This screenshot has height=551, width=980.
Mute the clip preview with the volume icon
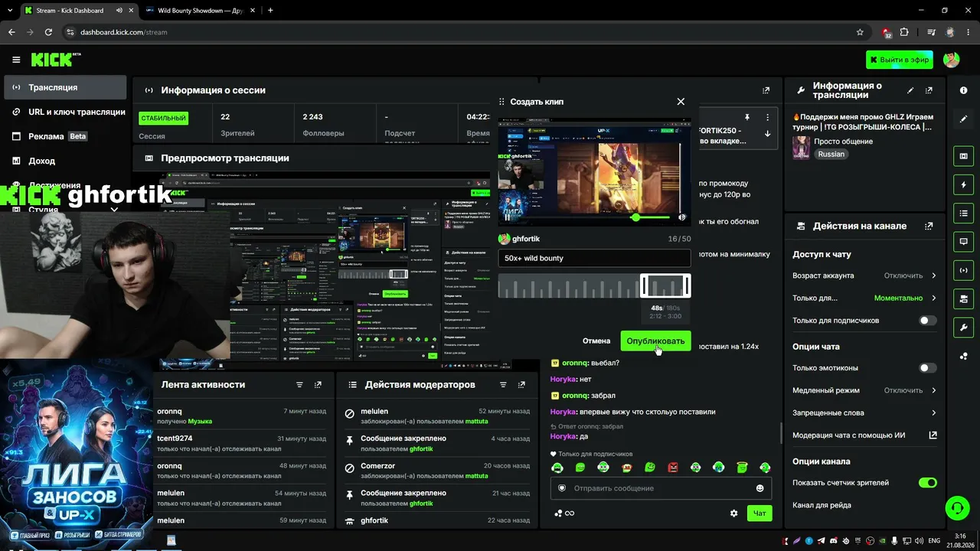click(x=682, y=217)
